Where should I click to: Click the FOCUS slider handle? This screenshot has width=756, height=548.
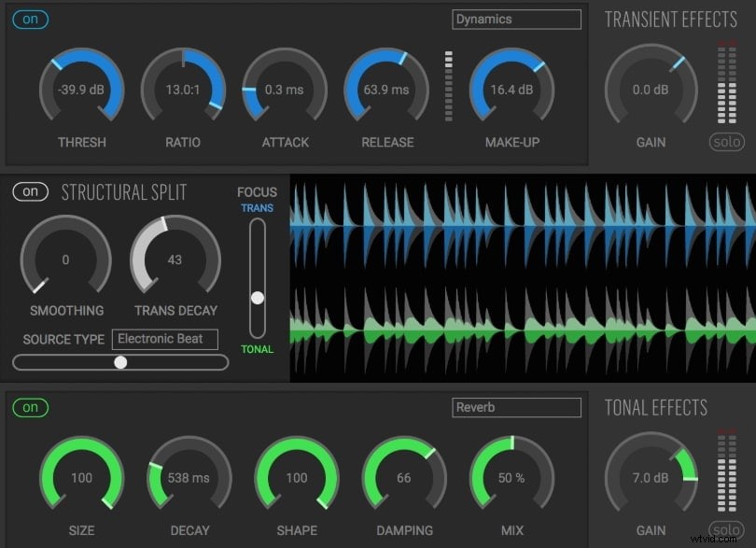(257, 298)
